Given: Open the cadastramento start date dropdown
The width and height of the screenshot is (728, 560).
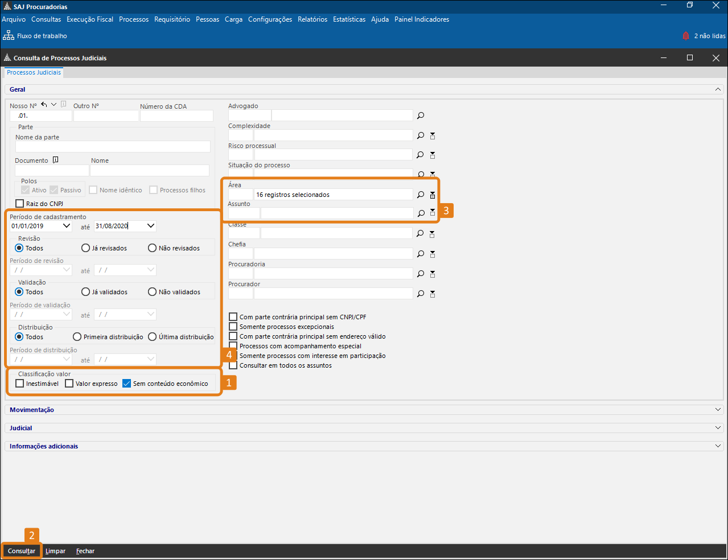Looking at the screenshot, I should tap(67, 226).
